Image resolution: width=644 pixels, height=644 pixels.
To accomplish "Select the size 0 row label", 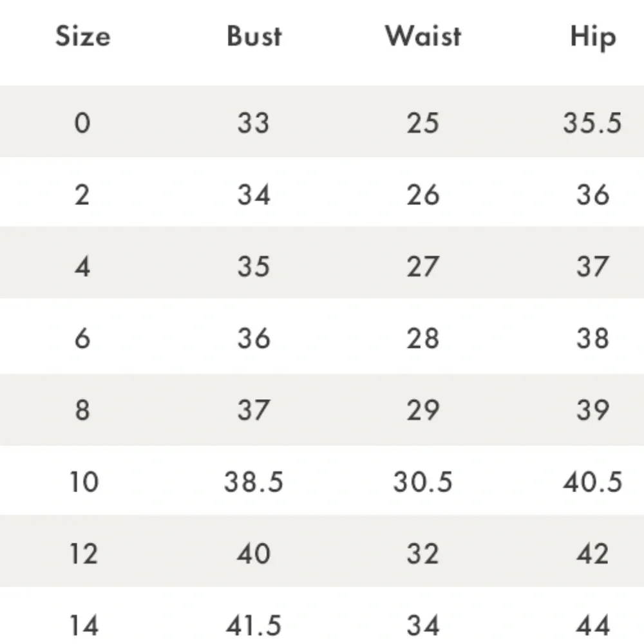I will click(x=82, y=122).
